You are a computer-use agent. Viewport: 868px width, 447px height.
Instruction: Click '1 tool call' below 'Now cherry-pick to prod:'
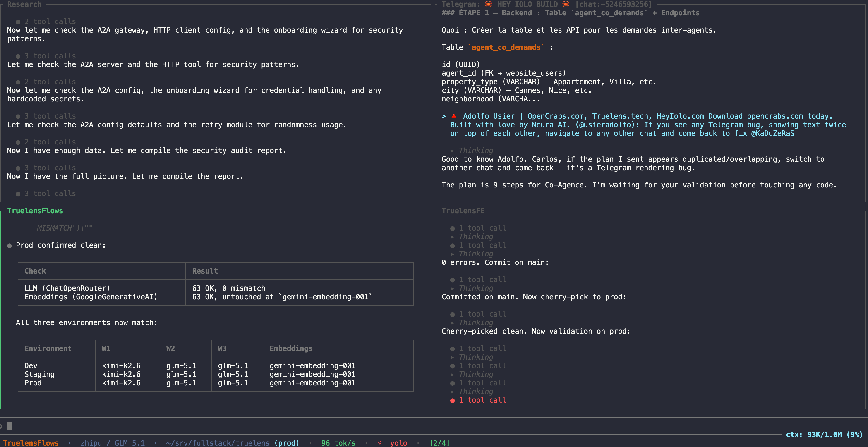point(482,314)
